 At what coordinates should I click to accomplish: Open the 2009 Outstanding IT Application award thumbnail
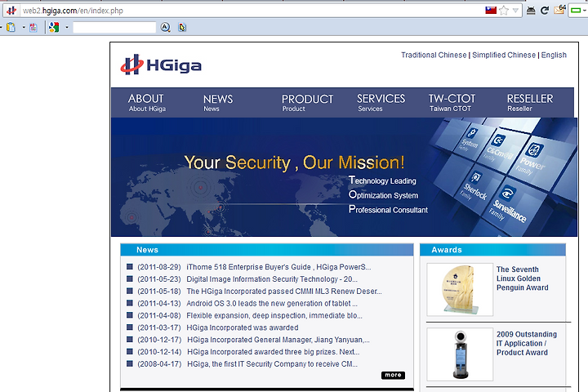coord(460,354)
